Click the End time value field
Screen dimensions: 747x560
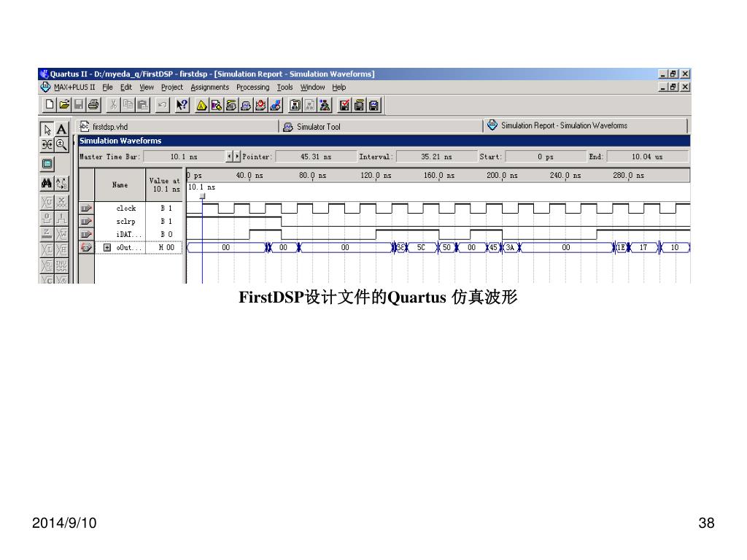point(648,157)
